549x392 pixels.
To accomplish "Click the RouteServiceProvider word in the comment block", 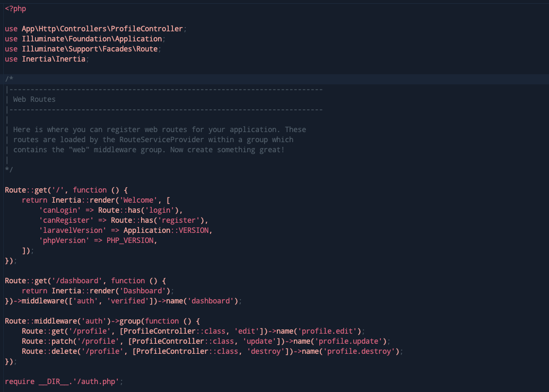I will (x=178, y=140).
